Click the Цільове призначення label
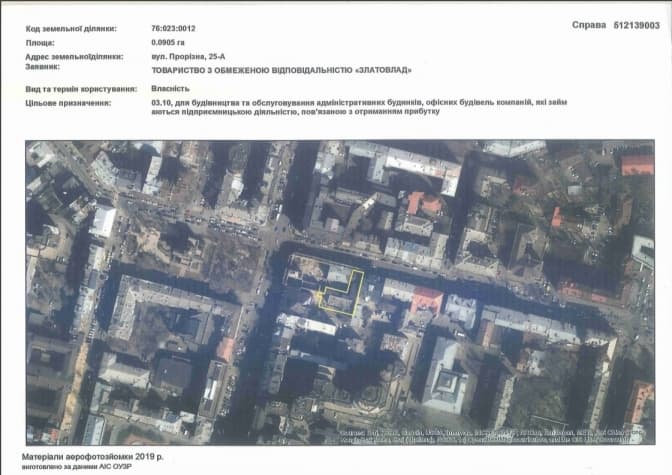The height and width of the screenshot is (475, 672). tap(66, 102)
